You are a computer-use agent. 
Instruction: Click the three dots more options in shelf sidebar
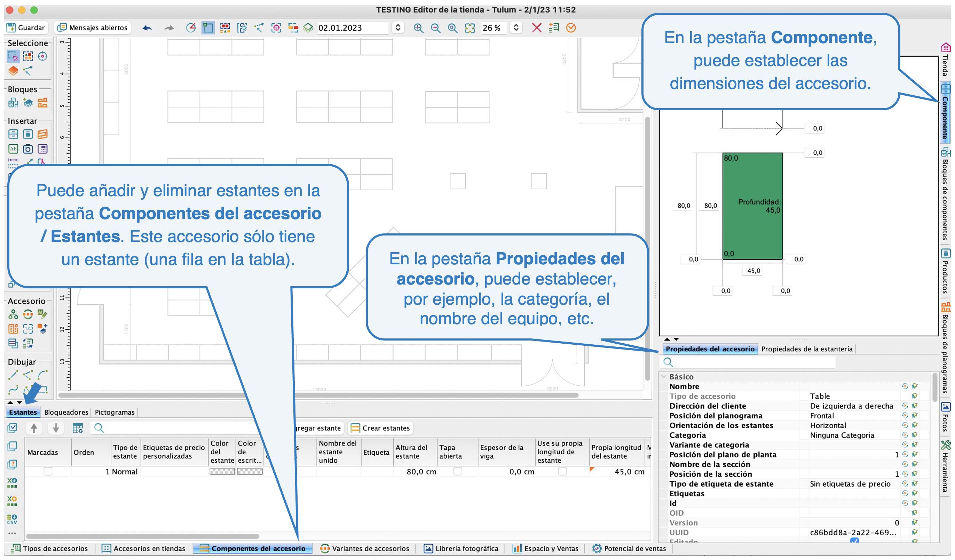(12, 534)
